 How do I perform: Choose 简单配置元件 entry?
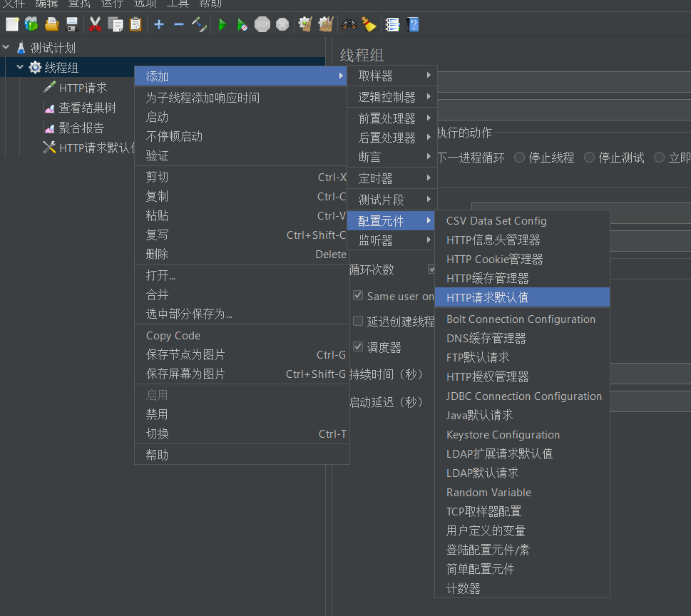(x=522, y=569)
